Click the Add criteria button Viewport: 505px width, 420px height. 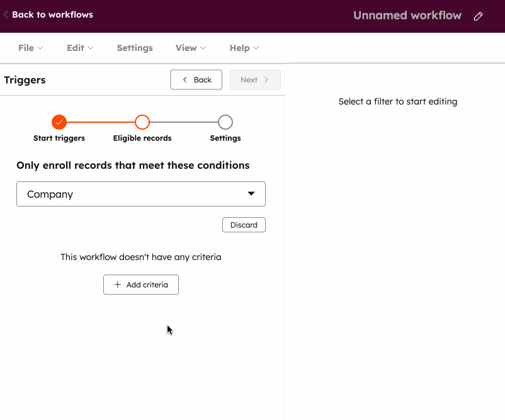pos(140,285)
